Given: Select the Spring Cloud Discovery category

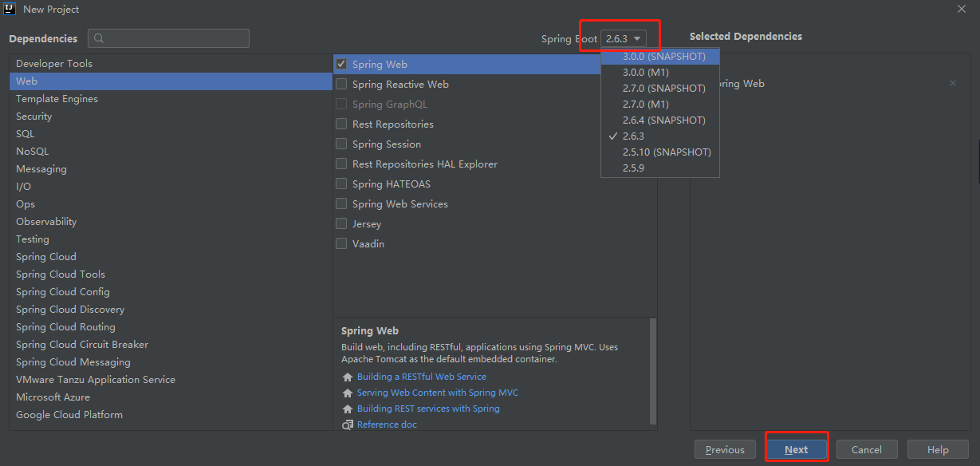Looking at the screenshot, I should [x=171, y=310].
